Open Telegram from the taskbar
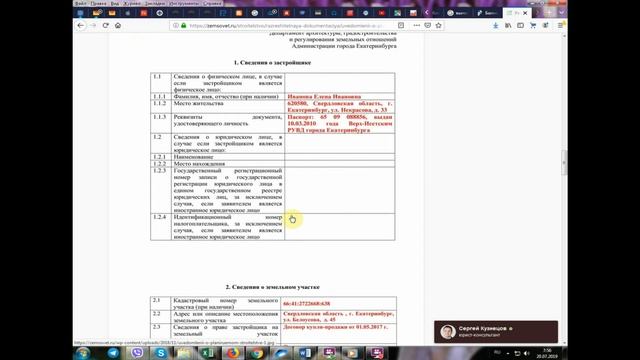This screenshot has width=640, height=360. 113,353
